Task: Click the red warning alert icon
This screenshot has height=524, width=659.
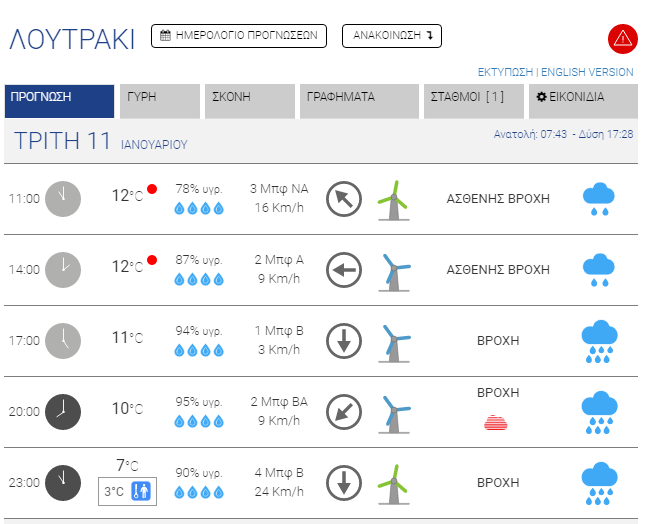Action: pyautogui.click(x=622, y=39)
